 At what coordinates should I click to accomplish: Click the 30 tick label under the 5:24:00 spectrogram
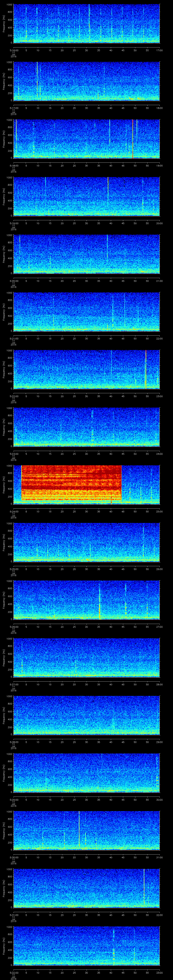[87, 511]
